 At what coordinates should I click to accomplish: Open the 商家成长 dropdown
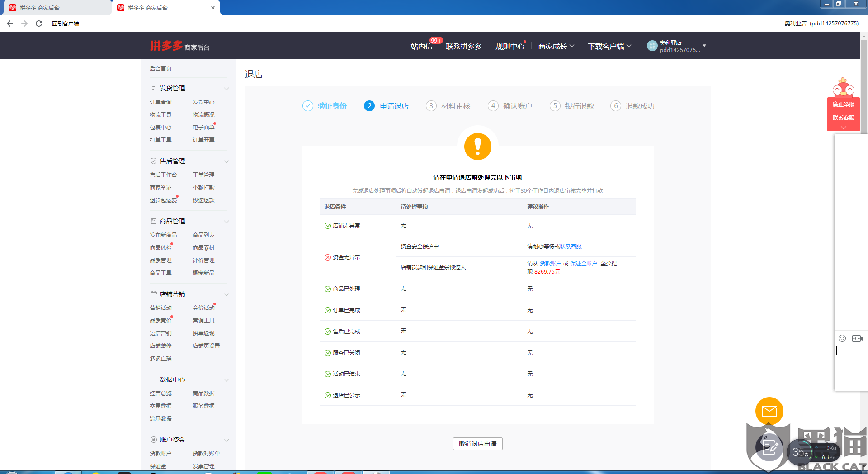tap(556, 46)
